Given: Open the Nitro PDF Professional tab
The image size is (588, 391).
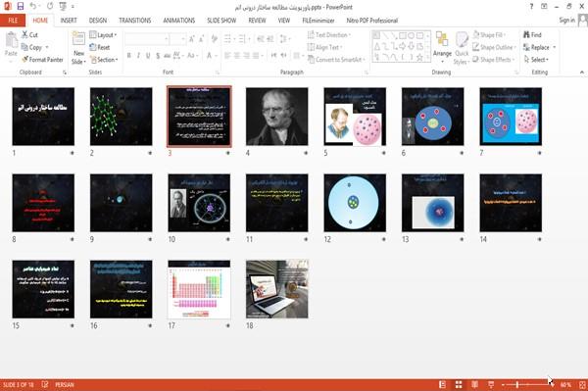Looking at the screenshot, I should pyautogui.click(x=372, y=21).
